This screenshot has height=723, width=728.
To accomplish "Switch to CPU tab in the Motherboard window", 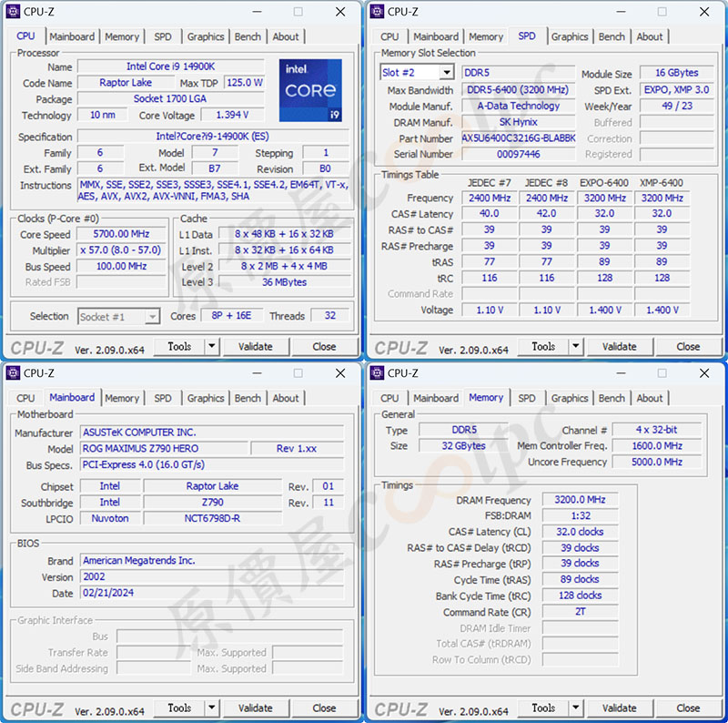I will click(25, 398).
